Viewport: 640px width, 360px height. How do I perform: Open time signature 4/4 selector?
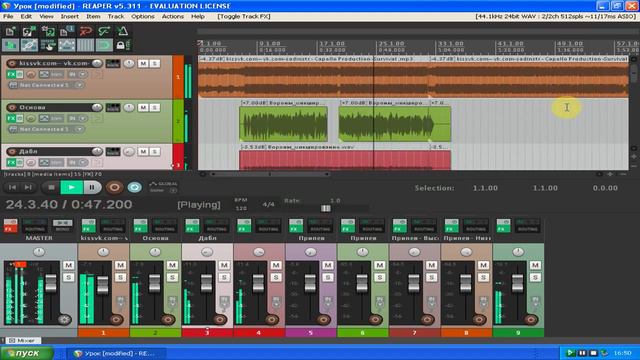[268, 204]
